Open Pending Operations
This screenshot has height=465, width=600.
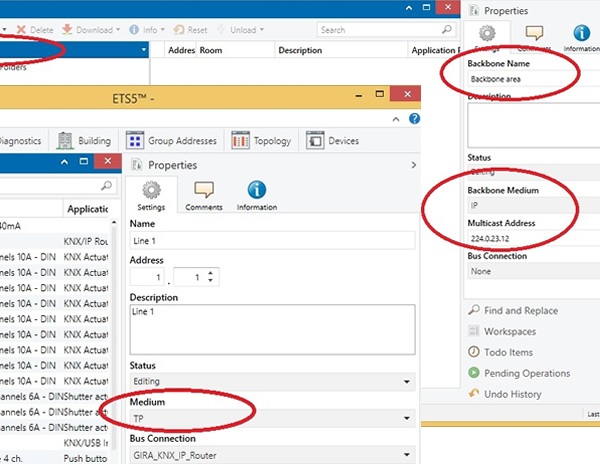(528, 373)
